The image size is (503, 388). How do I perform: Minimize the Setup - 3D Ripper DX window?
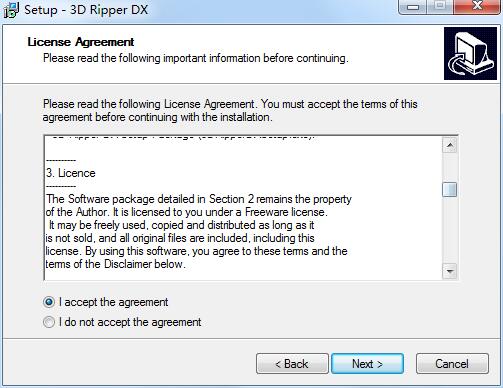pos(413,7)
